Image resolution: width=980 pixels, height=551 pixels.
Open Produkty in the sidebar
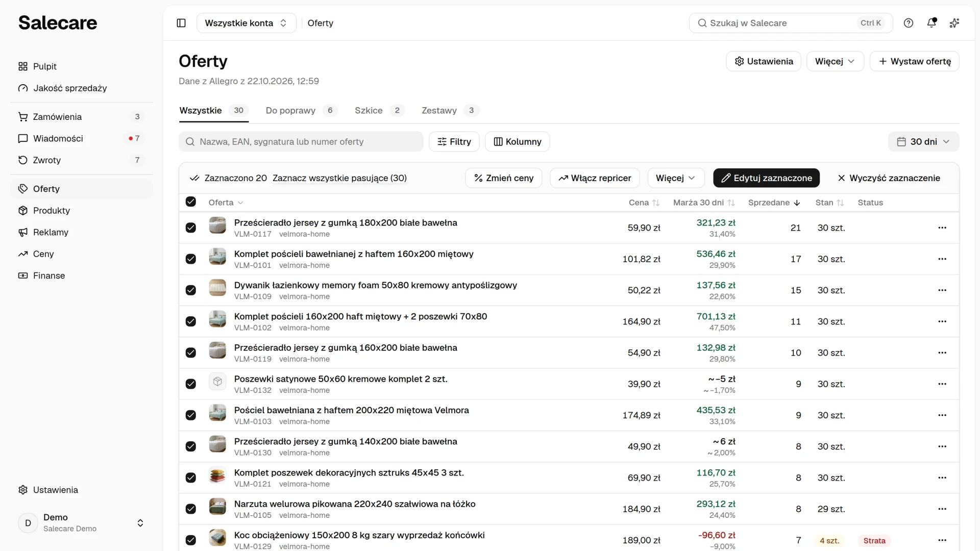[x=82, y=211]
